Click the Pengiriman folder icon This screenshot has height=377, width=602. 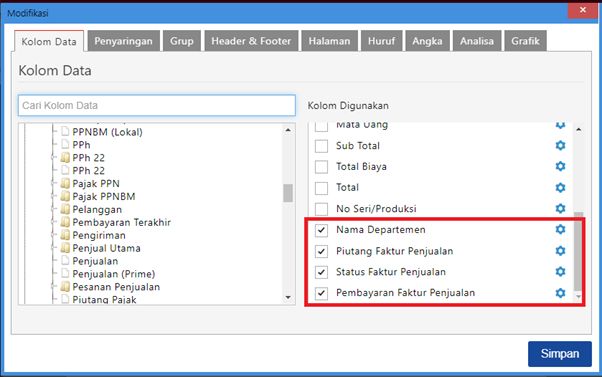[65, 235]
